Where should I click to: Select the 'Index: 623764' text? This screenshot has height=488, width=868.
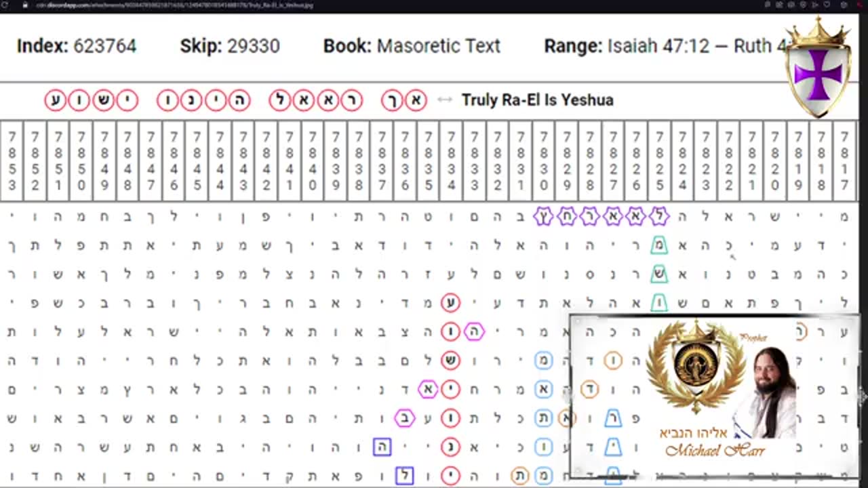(x=77, y=46)
